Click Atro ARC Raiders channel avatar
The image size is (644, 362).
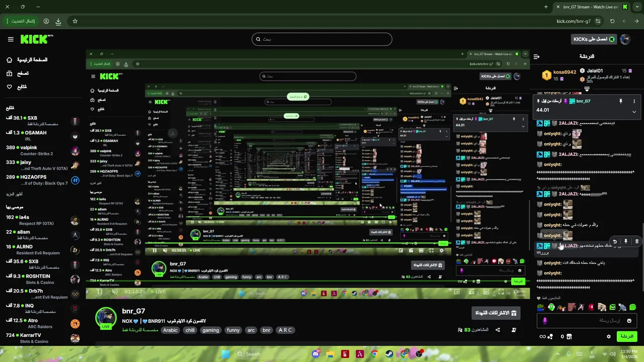coord(75,323)
